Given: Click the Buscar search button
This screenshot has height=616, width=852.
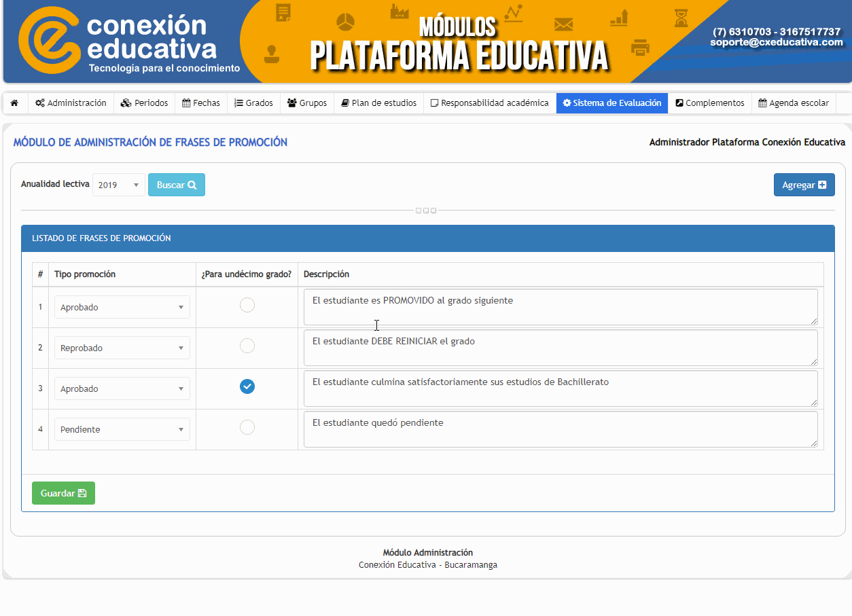Looking at the screenshot, I should [177, 185].
